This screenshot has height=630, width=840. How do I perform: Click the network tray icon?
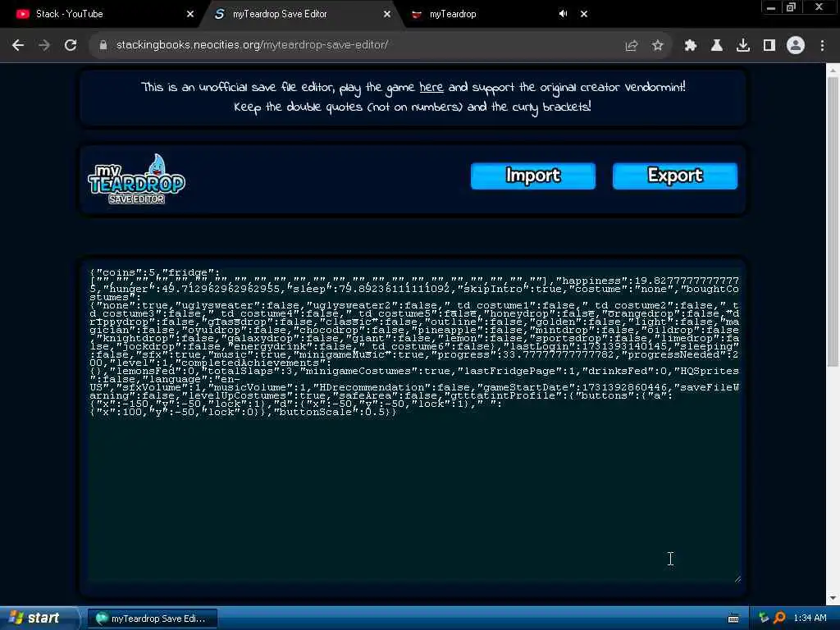pyautogui.click(x=764, y=619)
